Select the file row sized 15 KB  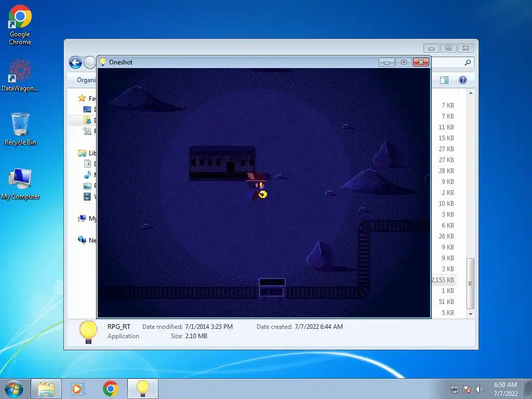[446, 138]
